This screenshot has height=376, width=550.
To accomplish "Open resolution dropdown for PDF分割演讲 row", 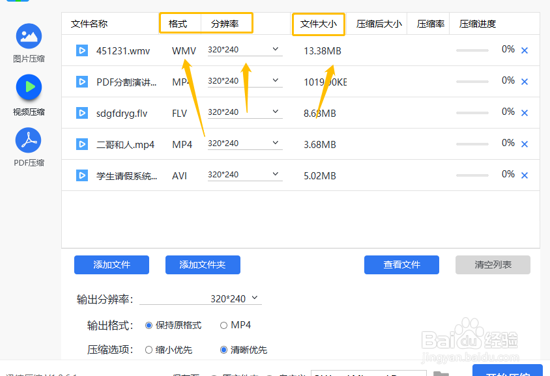I will click(245, 81).
